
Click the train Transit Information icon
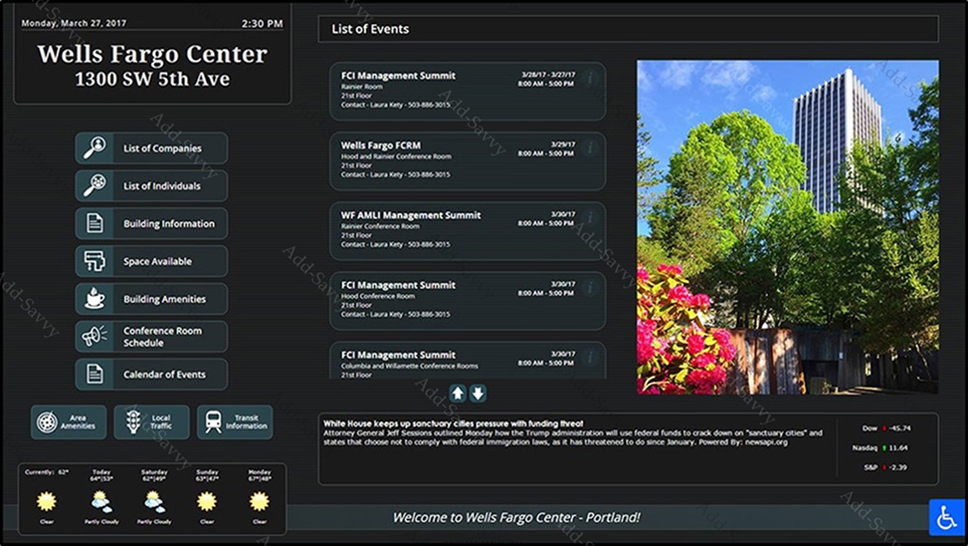(213, 422)
